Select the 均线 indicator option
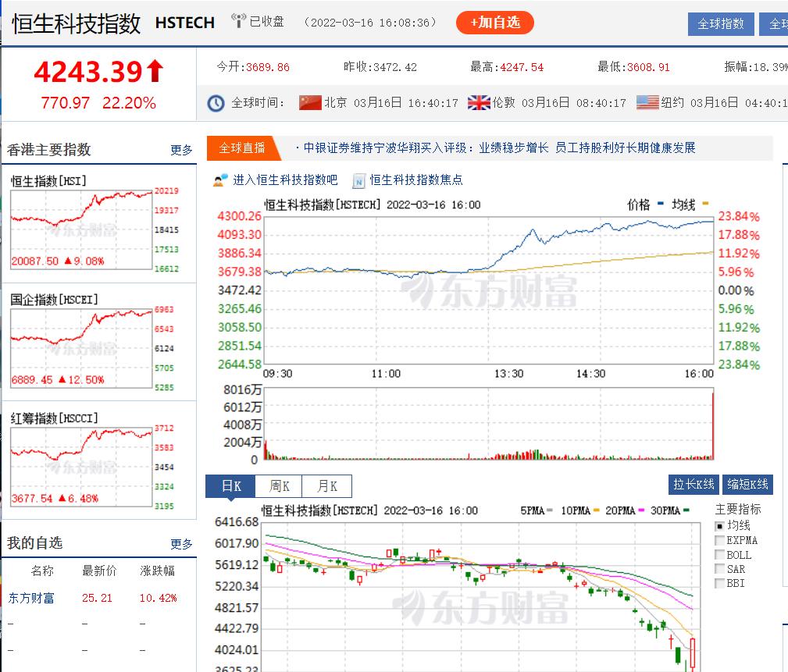 coord(719,526)
